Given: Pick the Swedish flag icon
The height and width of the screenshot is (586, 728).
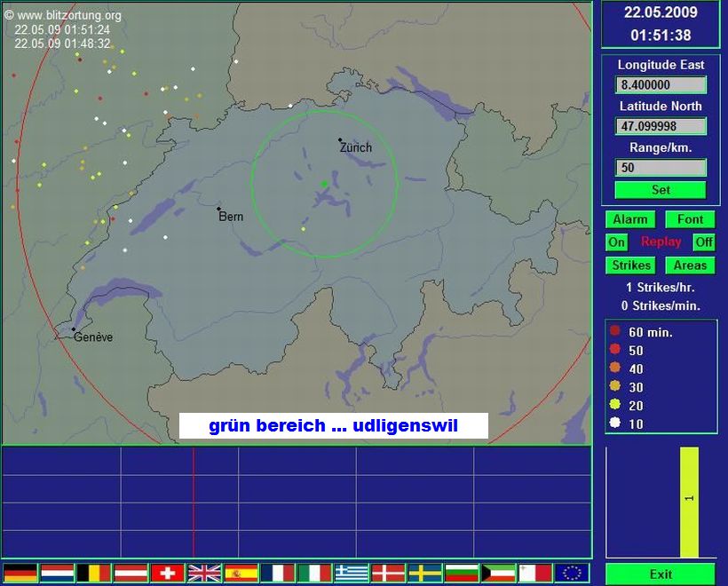Looking at the screenshot, I should pos(424,573).
